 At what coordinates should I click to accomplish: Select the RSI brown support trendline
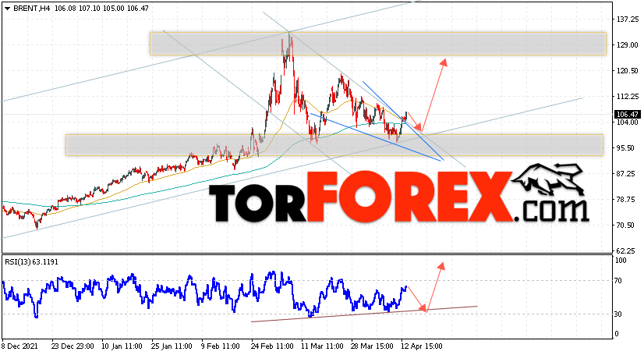[x=364, y=314]
